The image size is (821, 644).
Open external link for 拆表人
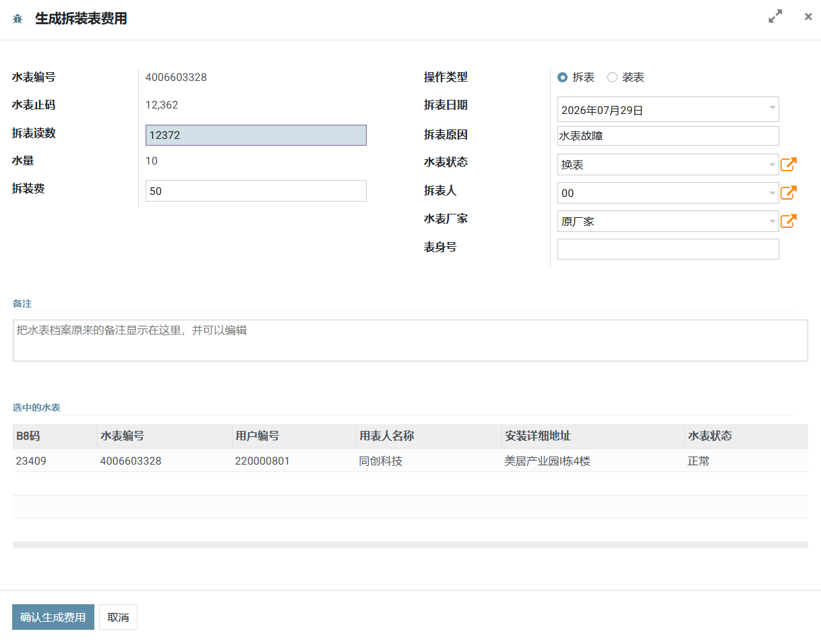click(789, 192)
